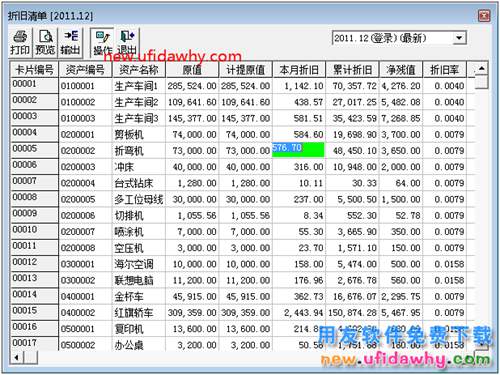Select row header 00016
Image resolution: width=500 pixels, height=375 pixels.
click(x=34, y=328)
